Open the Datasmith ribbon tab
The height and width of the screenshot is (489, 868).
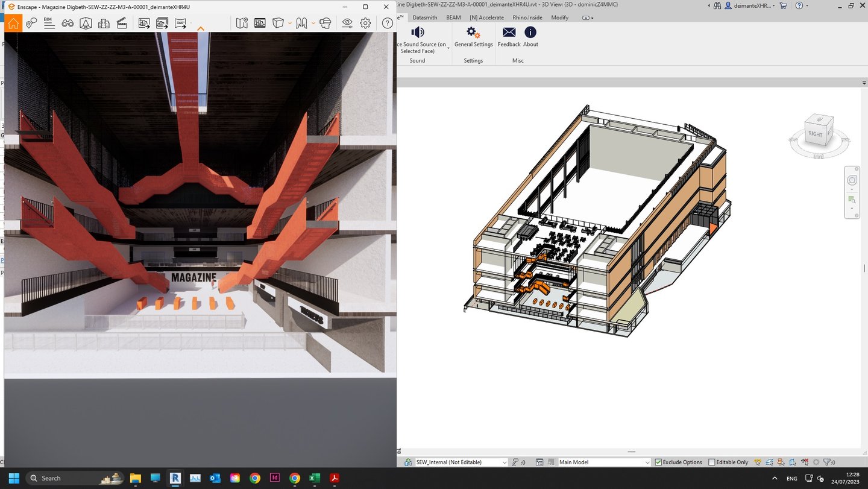pyautogui.click(x=424, y=17)
